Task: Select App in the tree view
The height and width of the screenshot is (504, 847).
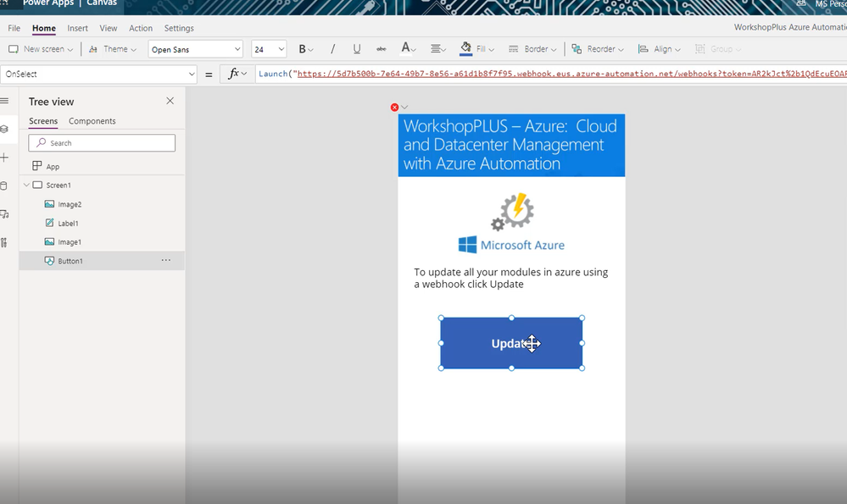Action: (x=53, y=167)
